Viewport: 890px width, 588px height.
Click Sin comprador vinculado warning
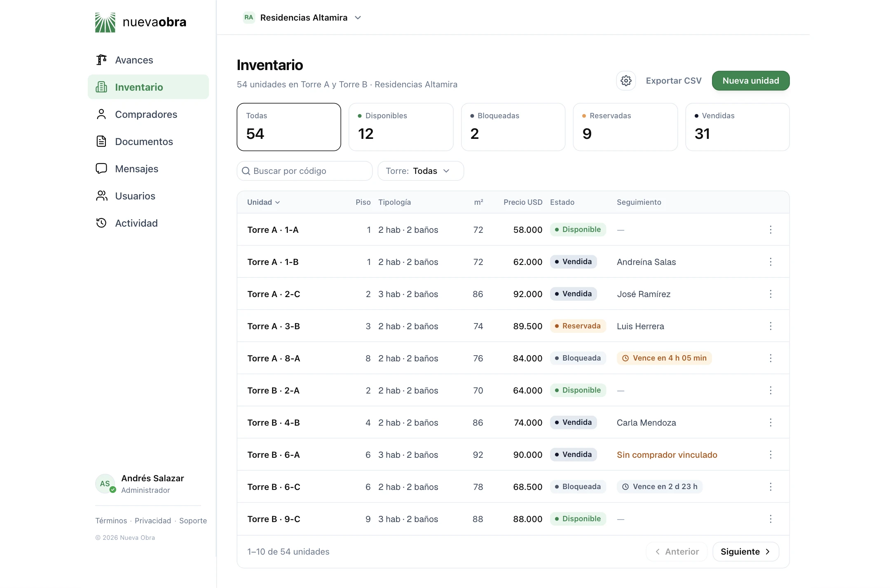[667, 455]
